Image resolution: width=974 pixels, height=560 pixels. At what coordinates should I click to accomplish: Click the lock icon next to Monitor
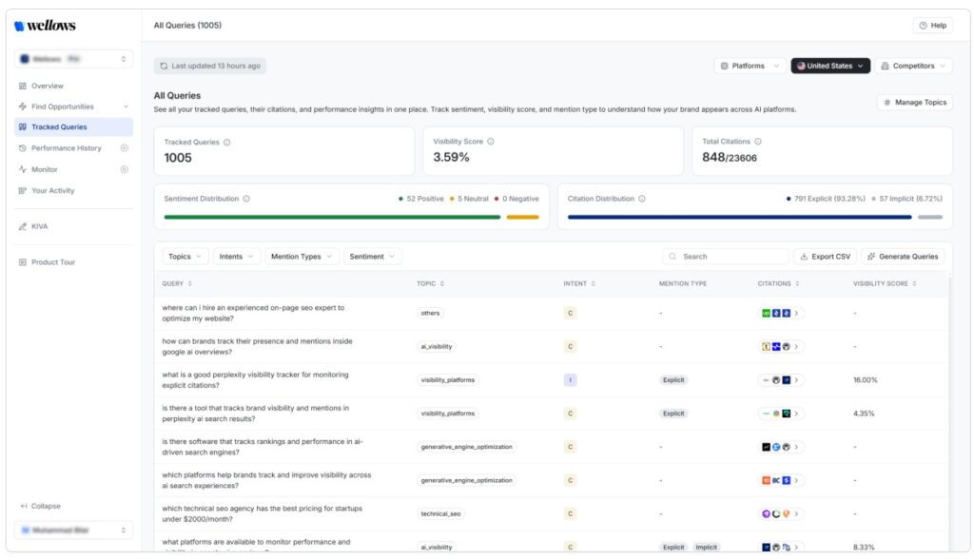coord(125,168)
